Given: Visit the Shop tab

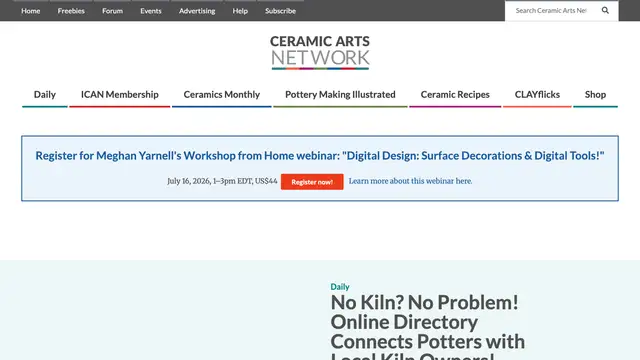Looking at the screenshot, I should (x=595, y=95).
